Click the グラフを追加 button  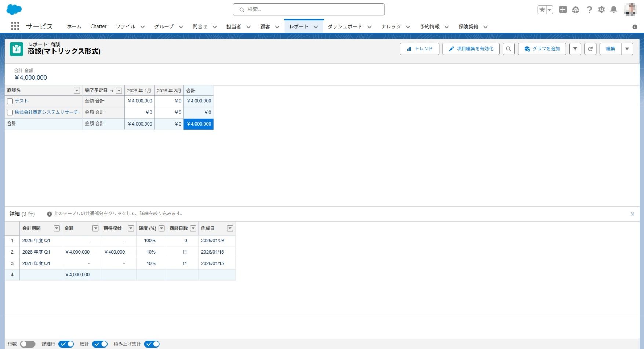542,49
